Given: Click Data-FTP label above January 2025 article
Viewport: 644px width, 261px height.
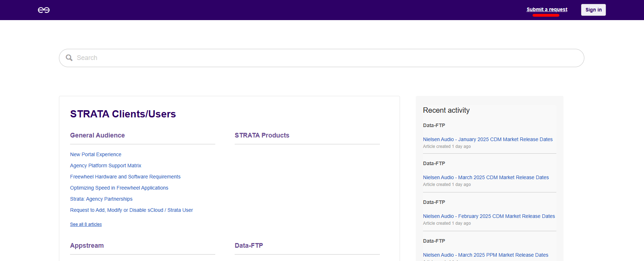Looking at the screenshot, I should [x=434, y=125].
